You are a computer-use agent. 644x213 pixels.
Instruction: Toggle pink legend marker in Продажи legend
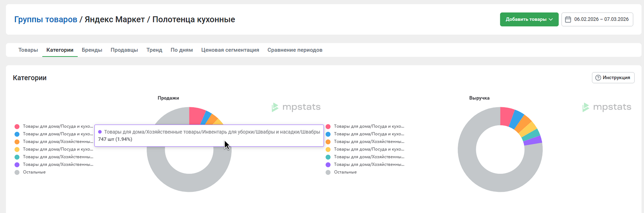[17, 126]
